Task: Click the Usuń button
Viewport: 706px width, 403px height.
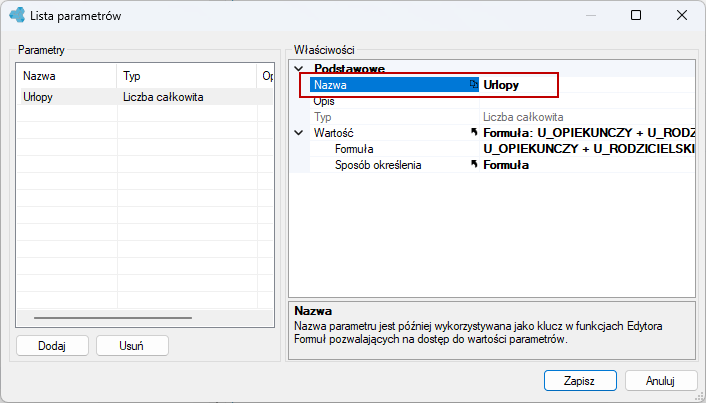Action: (132, 346)
